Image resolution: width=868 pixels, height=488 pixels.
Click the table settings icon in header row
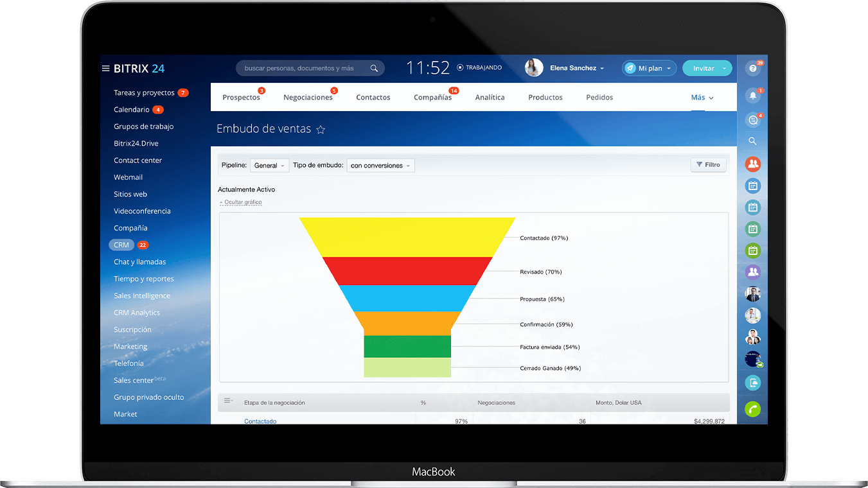tap(228, 402)
